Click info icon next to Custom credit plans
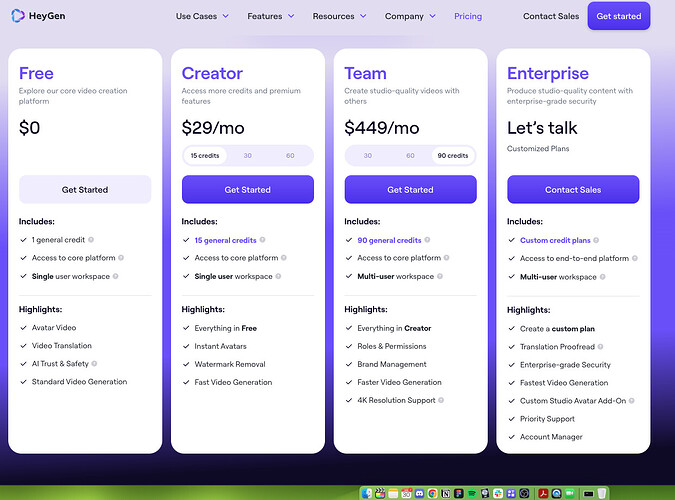The width and height of the screenshot is (675, 500). (x=596, y=240)
